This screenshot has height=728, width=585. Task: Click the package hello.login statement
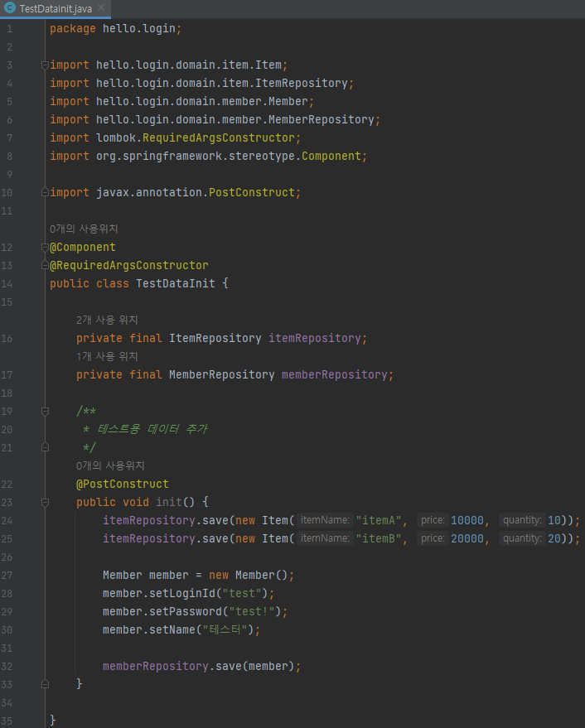click(x=116, y=28)
